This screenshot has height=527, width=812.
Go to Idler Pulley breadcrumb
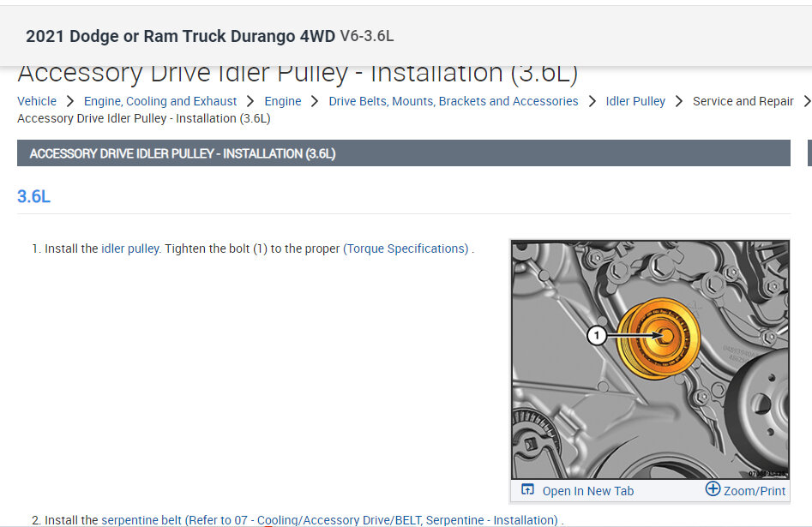tap(635, 101)
